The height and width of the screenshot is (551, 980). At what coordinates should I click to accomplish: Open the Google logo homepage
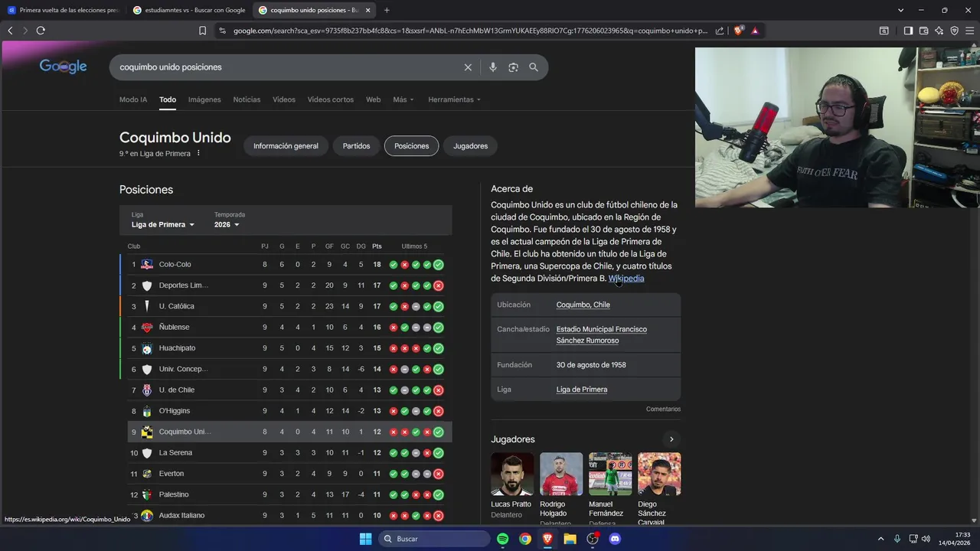pos(63,67)
